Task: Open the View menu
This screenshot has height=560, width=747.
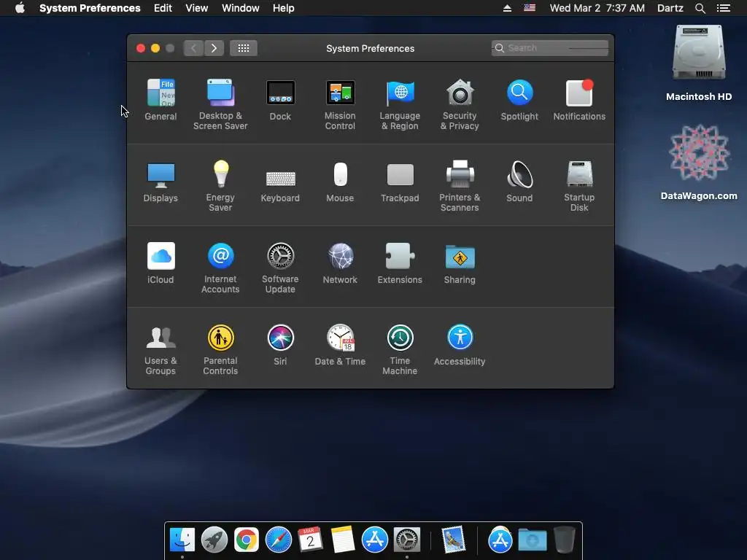Action: tap(197, 8)
